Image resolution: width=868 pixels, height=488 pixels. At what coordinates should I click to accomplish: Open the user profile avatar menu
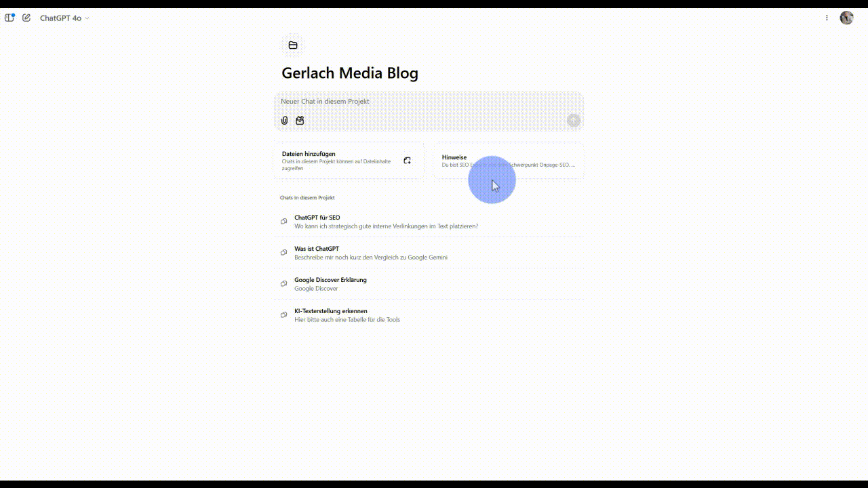pyautogui.click(x=846, y=18)
